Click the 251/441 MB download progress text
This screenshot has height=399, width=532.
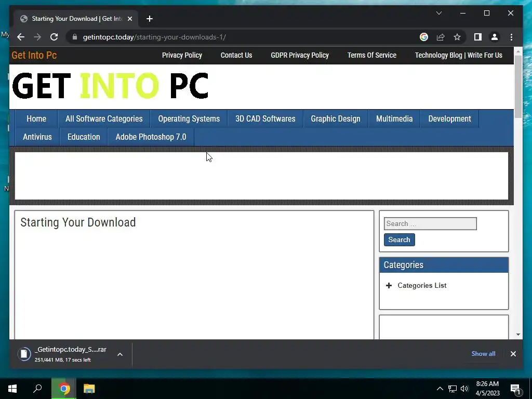(x=62, y=360)
